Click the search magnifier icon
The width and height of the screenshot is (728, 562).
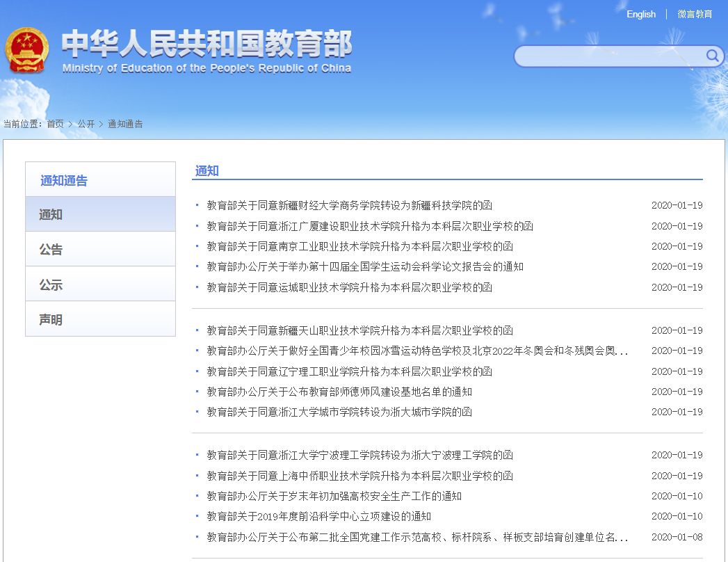pyautogui.click(x=712, y=56)
